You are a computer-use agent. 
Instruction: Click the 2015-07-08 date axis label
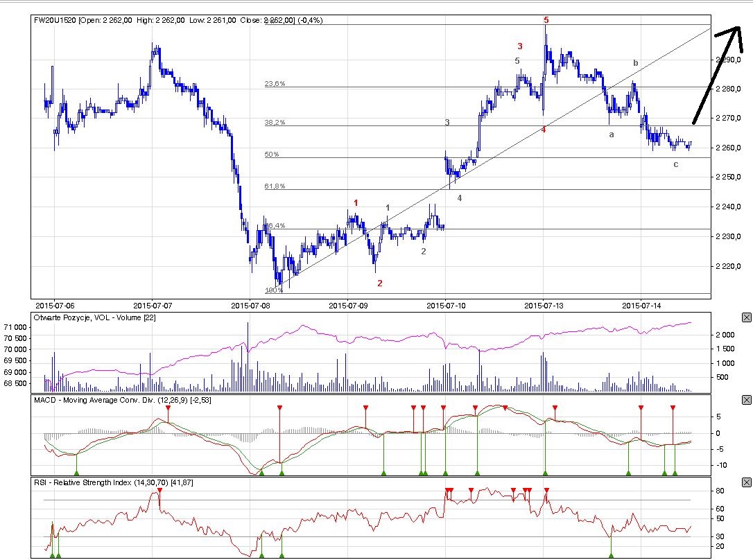coord(250,305)
